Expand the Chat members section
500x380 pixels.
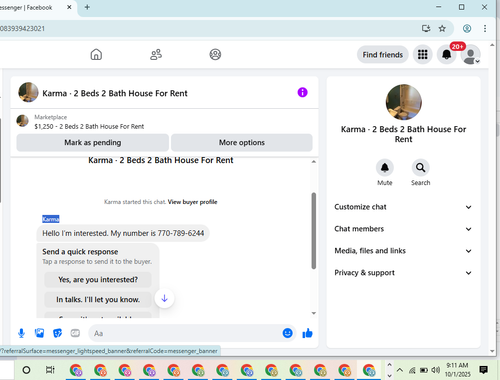pyautogui.click(x=403, y=229)
